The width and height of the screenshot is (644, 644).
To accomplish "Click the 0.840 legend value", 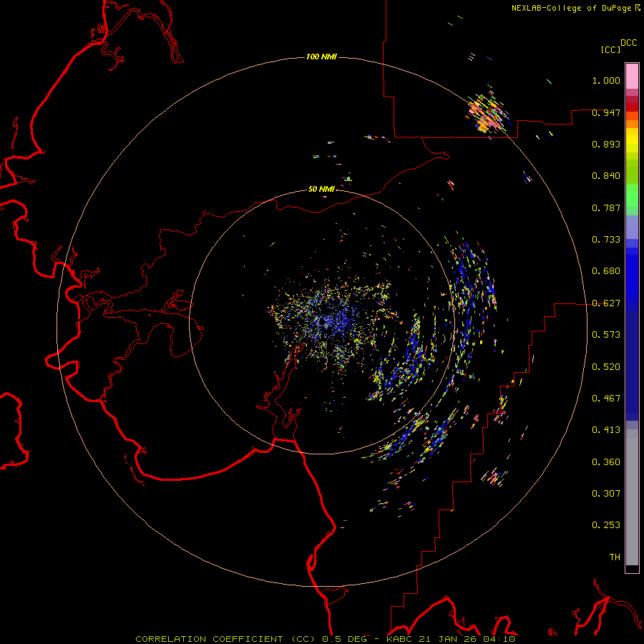I will (x=606, y=176).
